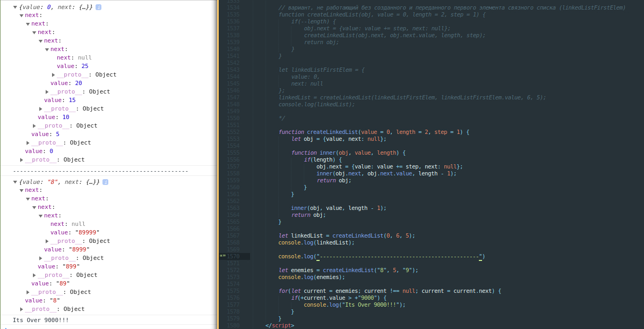Expand the __proto__ entry just below value: 0
Image resolution: width=644 pixels, height=329 pixels.
[22, 160]
